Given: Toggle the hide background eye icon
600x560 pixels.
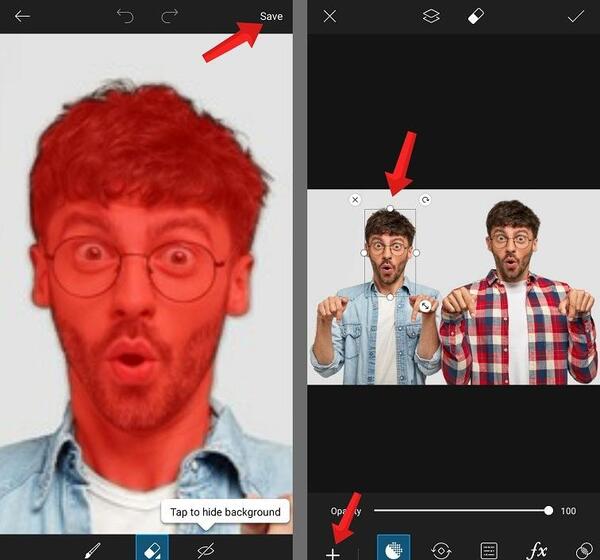Looking at the screenshot, I should point(205,550).
